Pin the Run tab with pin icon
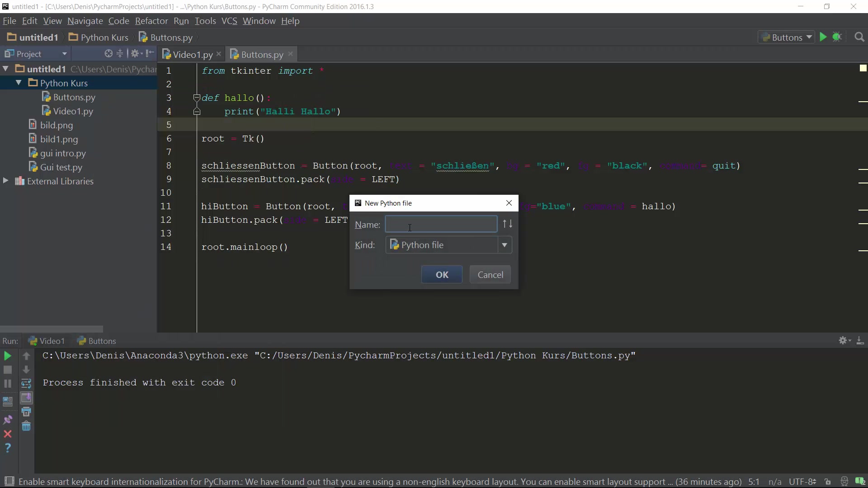Image resolution: width=868 pixels, height=488 pixels. click(x=8, y=420)
